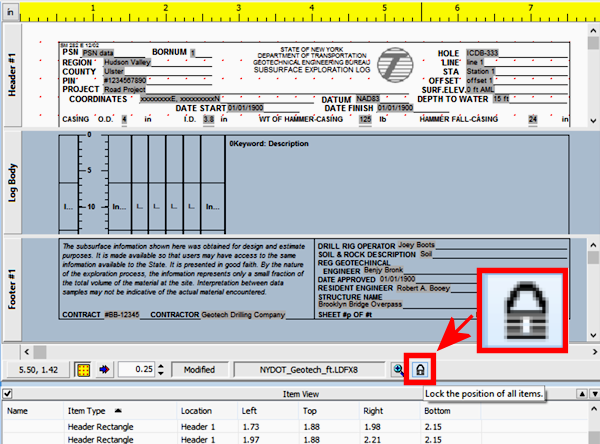This screenshot has height=444, width=600.
Task: Lock the position of all items
Action: click(421, 369)
